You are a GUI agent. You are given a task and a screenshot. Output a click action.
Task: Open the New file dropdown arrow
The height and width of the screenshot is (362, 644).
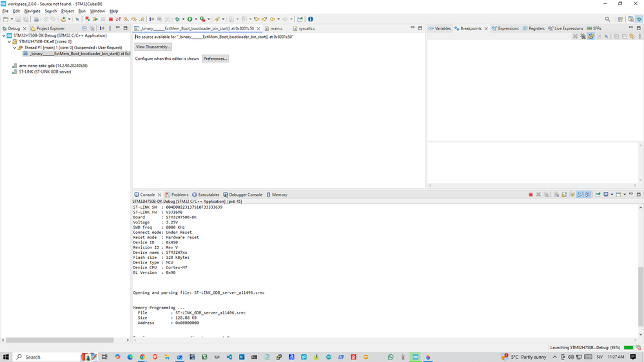tap(12, 19)
